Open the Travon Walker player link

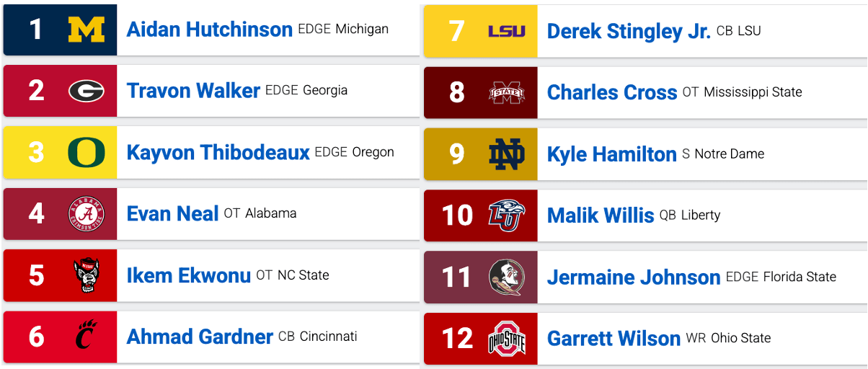pos(193,91)
